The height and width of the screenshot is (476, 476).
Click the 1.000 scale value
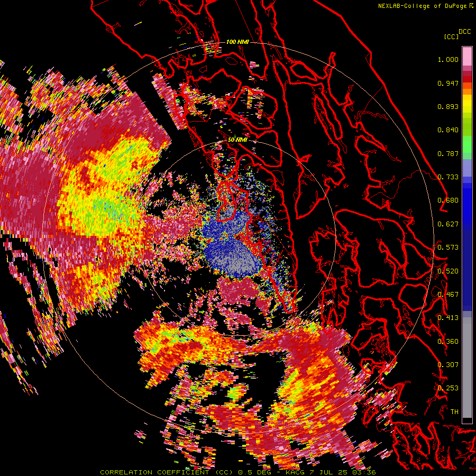[448, 59]
